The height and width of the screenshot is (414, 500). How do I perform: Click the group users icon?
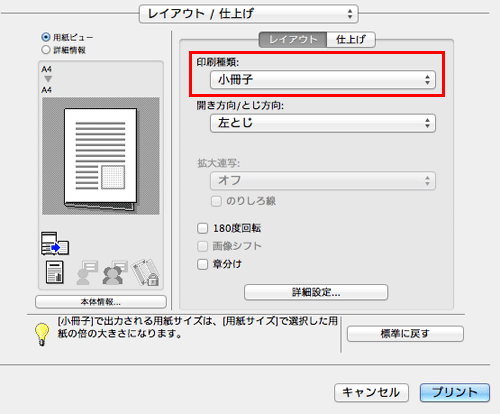[x=115, y=272]
